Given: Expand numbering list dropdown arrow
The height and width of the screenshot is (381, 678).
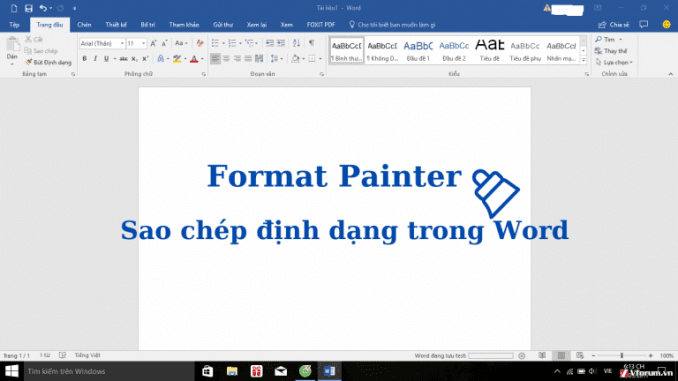Looking at the screenshot, I should (240, 43).
